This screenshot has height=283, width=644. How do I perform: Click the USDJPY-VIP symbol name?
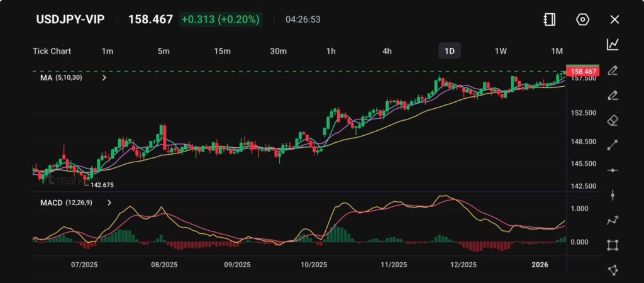70,19
